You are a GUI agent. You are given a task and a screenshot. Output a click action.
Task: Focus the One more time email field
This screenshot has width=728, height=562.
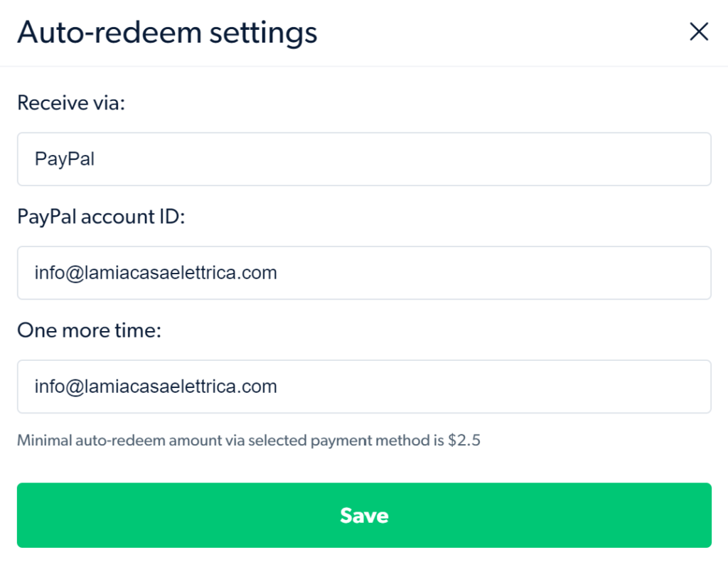(364, 387)
